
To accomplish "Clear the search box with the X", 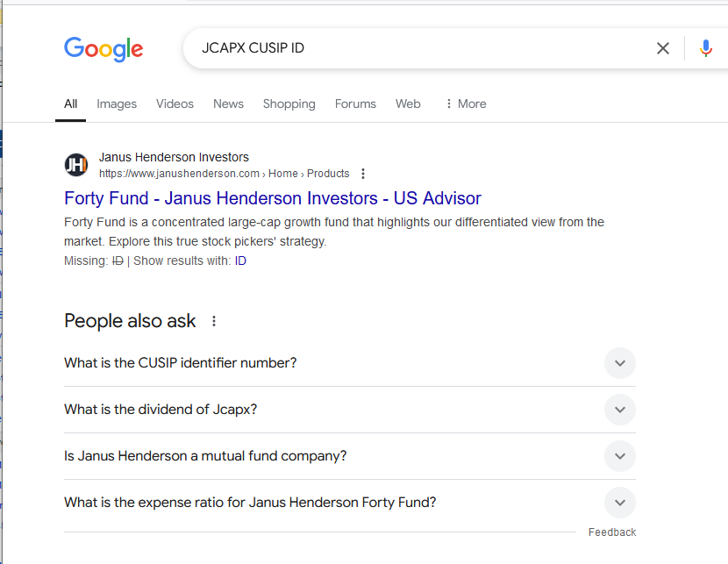I will 662,48.
